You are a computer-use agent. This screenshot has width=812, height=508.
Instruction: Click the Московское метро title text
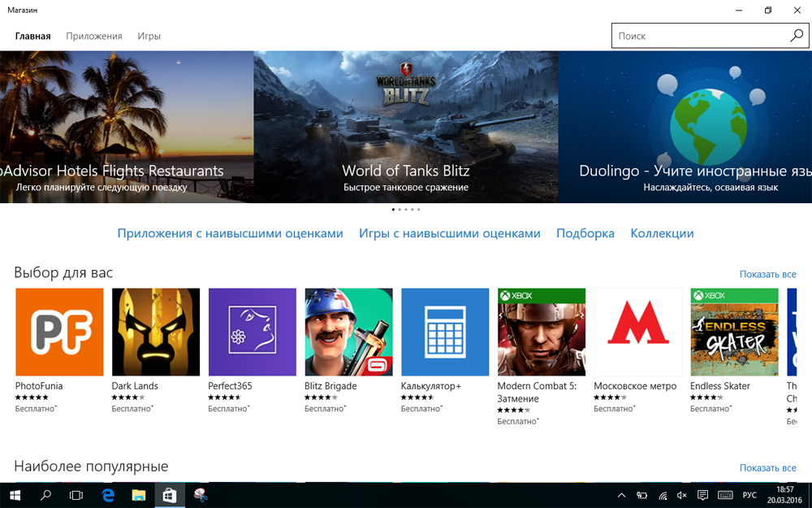pos(635,385)
